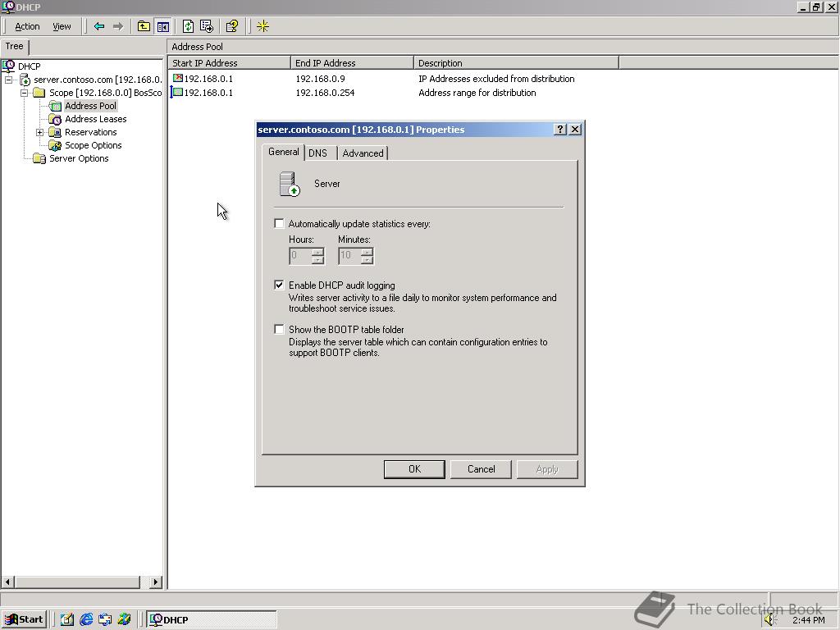Screen dimensions: 840x630
Task: Uncheck Enable DHCP audit logging
Action: pyautogui.click(x=279, y=285)
